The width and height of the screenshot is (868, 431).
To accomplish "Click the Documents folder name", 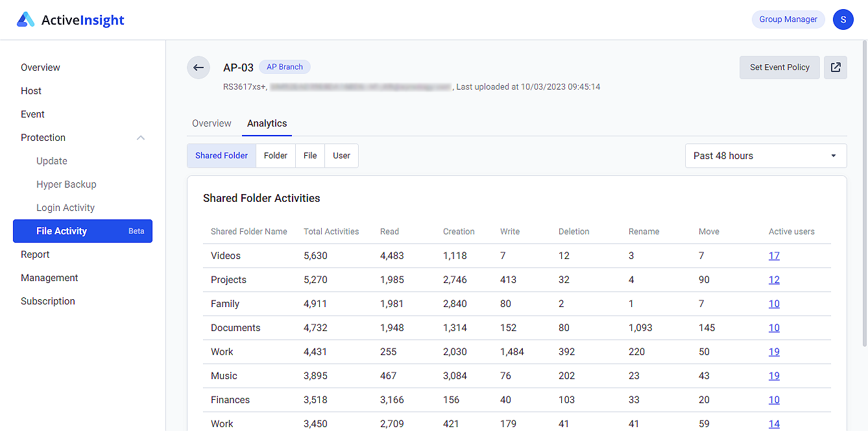I will [235, 328].
